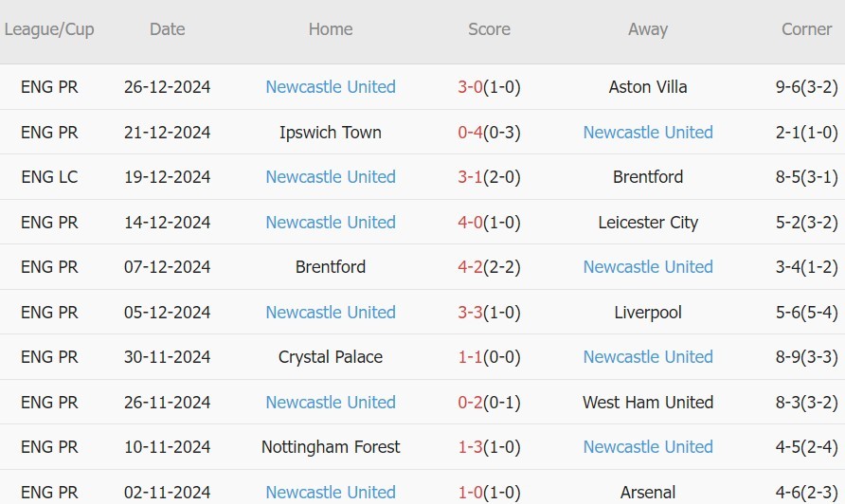Open the 0-4 score on 21-12-2024

pos(470,132)
